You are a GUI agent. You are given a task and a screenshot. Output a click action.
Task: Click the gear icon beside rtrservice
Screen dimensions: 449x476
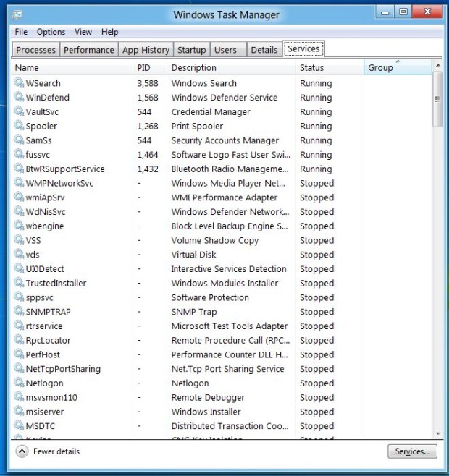tap(19, 325)
